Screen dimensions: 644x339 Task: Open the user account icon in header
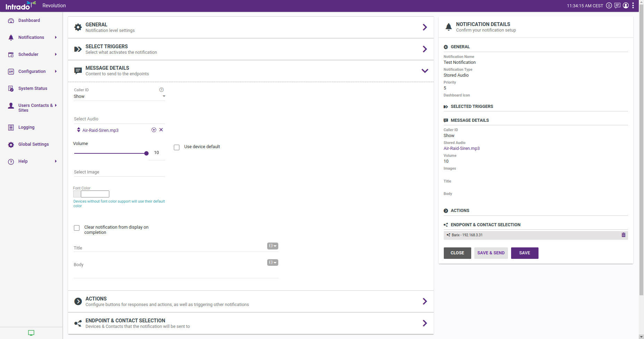click(626, 6)
